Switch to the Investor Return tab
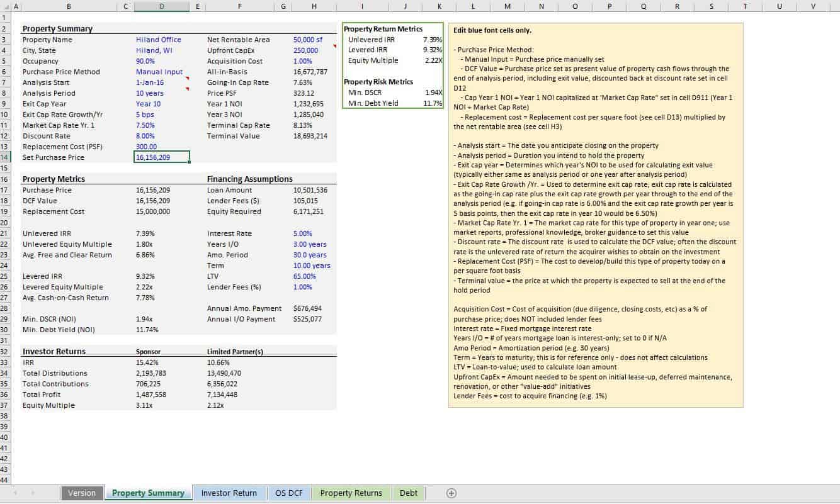Viewport: 840px width, 504px height. point(229,493)
